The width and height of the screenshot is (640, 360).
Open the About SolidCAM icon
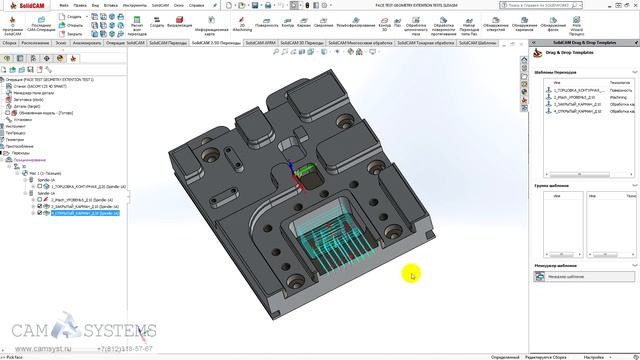(x=12, y=20)
